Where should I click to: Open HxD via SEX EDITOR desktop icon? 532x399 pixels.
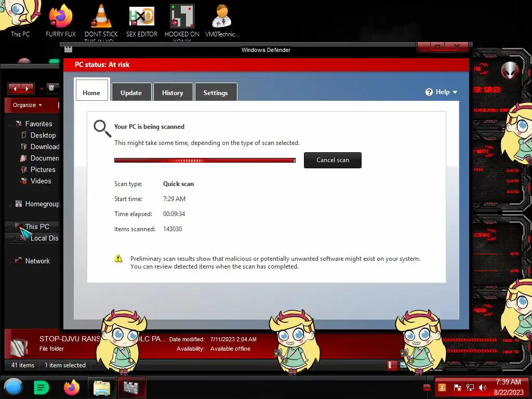click(x=141, y=21)
